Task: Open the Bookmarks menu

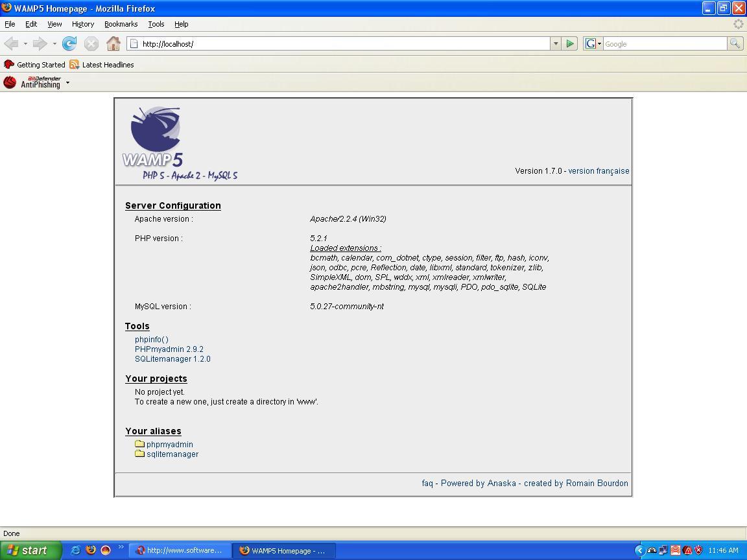Action: click(x=121, y=24)
